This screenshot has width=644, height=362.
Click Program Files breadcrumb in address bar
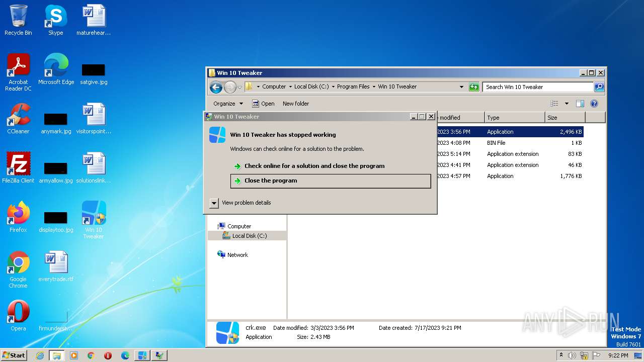tap(353, 86)
